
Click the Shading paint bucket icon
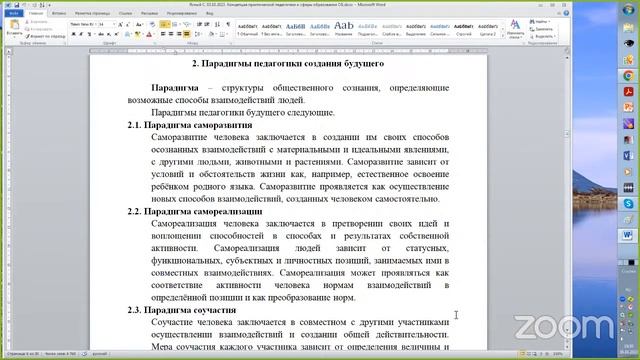pyautogui.click(x=211, y=34)
